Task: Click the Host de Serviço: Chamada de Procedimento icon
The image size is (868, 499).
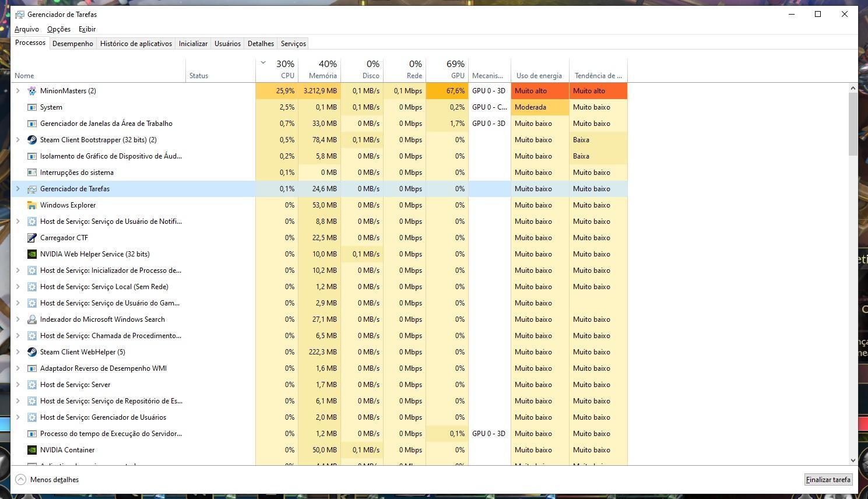Action: point(32,336)
